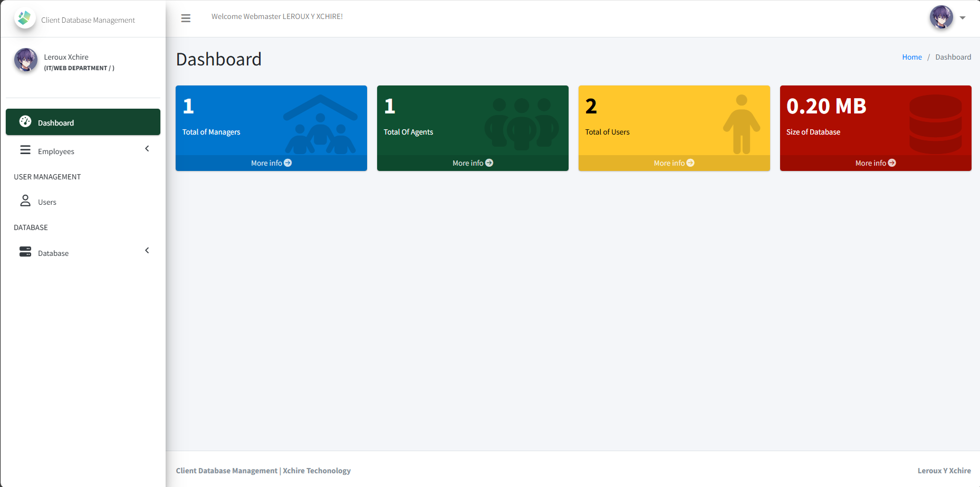Click the Total of Managers label

coord(212,132)
